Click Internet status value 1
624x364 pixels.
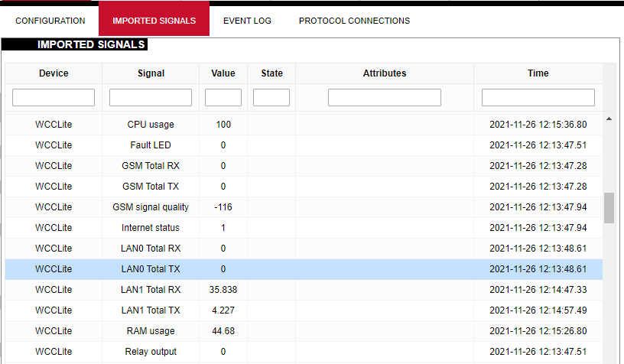point(223,228)
